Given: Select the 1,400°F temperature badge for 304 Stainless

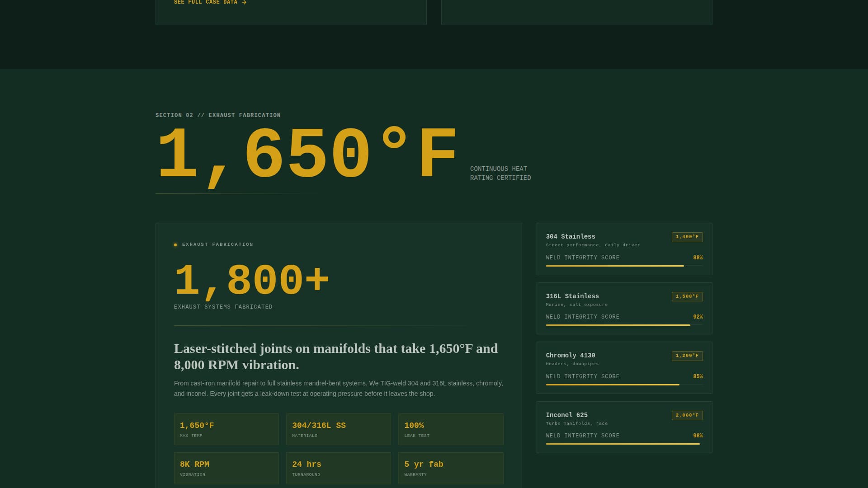Looking at the screenshot, I should pos(687,237).
